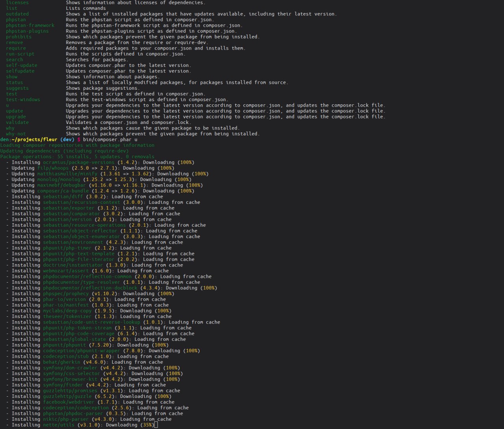Screen dimensions: 504x429
Task: Click package name 'sebastian/resource-operations'
Action: [x=84, y=225]
